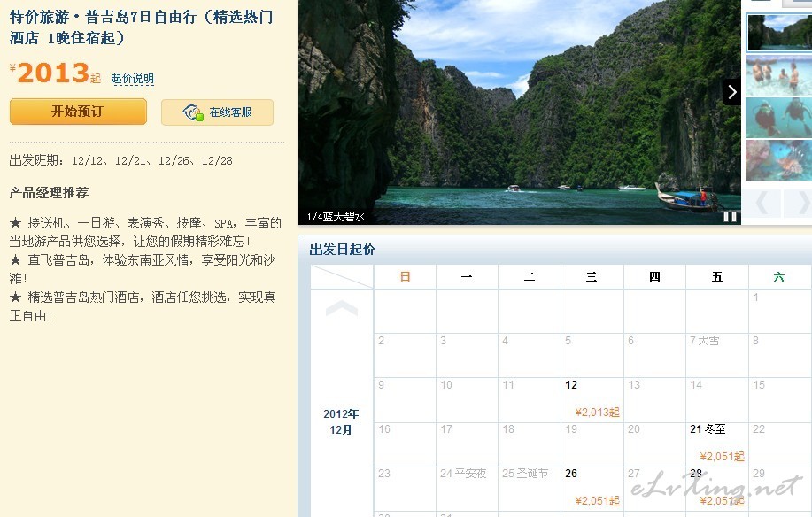The width and height of the screenshot is (812, 517).
Task: Click the ¥2,013起 price under date 12
Action: tap(597, 413)
